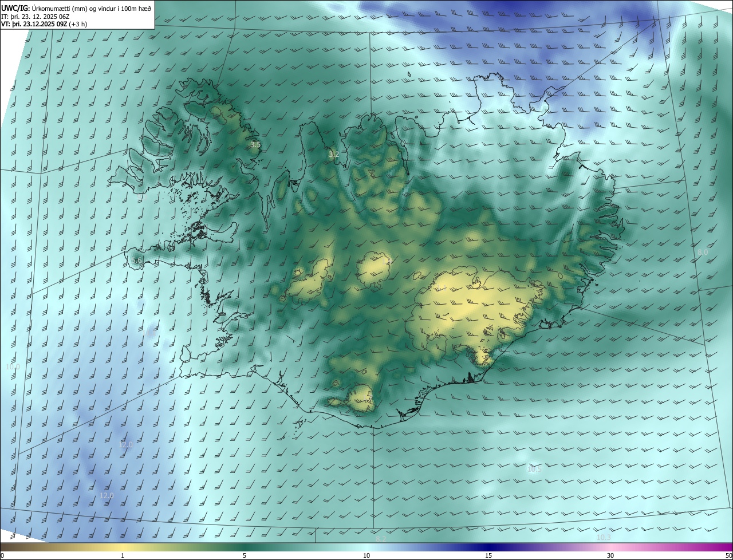Click the '3.2' precipitation value label
733x560 pixels.
coord(334,155)
